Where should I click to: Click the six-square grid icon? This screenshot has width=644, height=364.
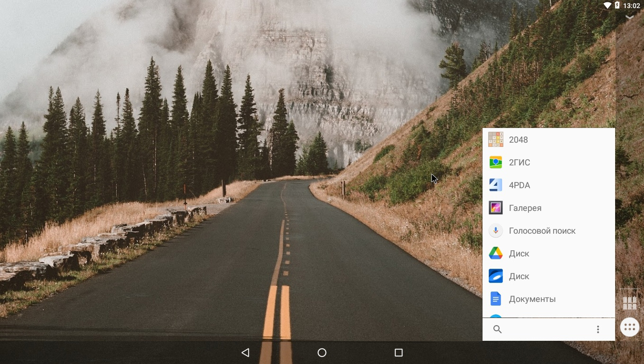pyautogui.click(x=630, y=303)
